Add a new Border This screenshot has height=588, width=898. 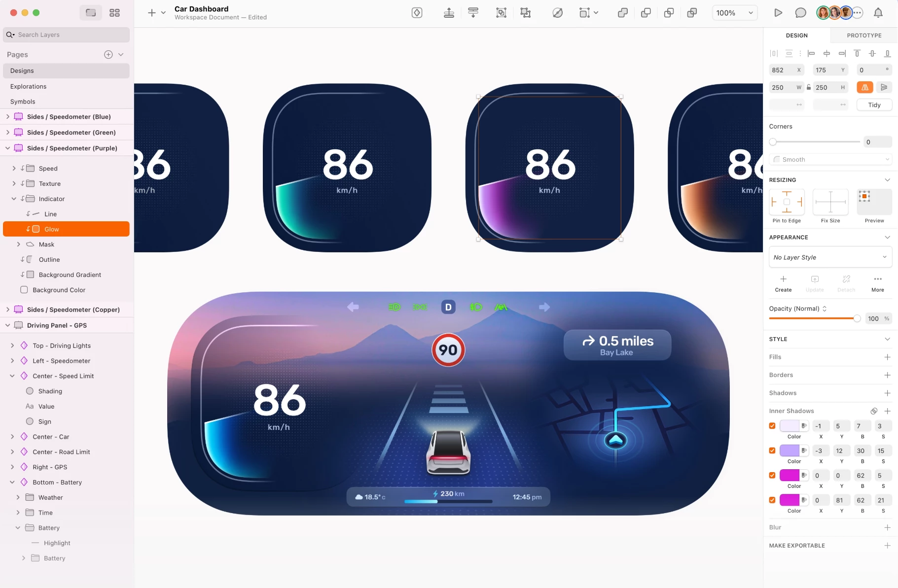887,375
